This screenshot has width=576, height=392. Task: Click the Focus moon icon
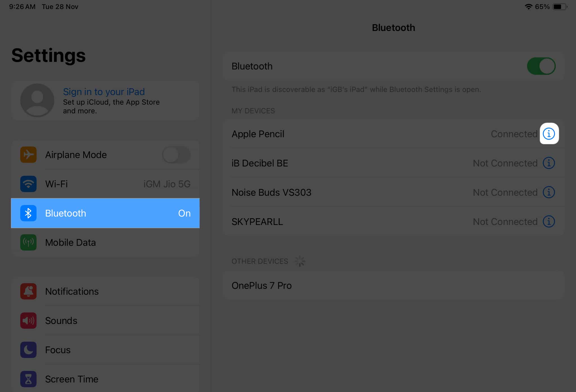28,350
